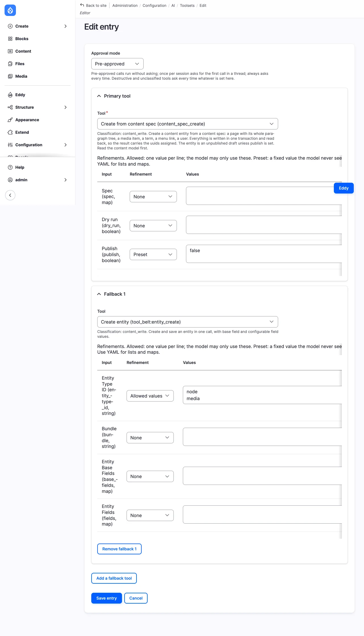
Task: Open the Approval mode dropdown
Action: click(117, 64)
